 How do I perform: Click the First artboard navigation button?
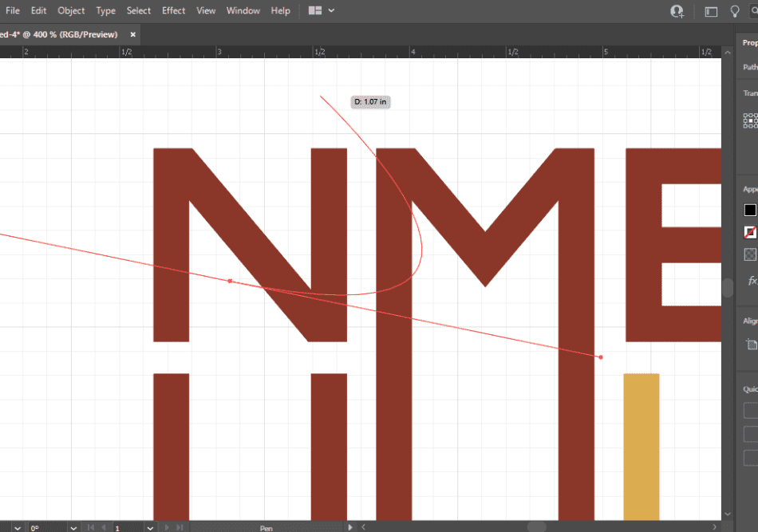(90, 528)
